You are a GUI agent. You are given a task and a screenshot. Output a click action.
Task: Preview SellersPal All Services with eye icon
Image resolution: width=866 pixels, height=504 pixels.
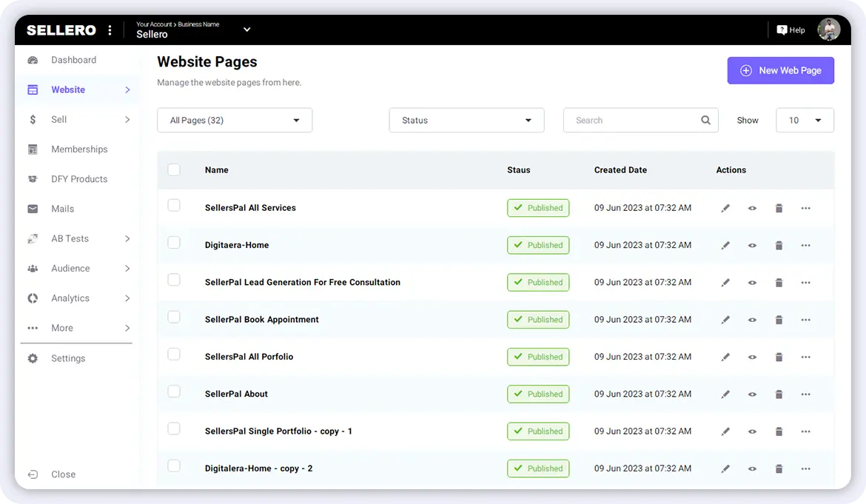752,209
